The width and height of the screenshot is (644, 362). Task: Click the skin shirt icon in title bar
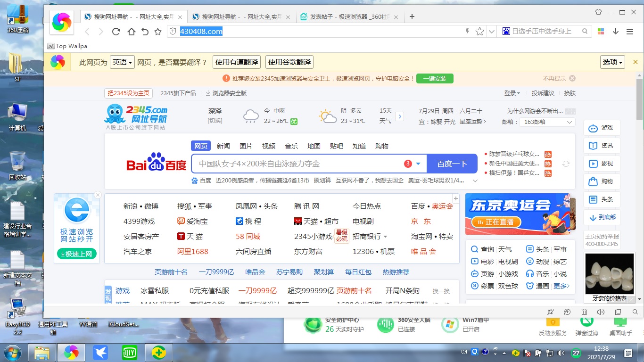click(x=599, y=12)
